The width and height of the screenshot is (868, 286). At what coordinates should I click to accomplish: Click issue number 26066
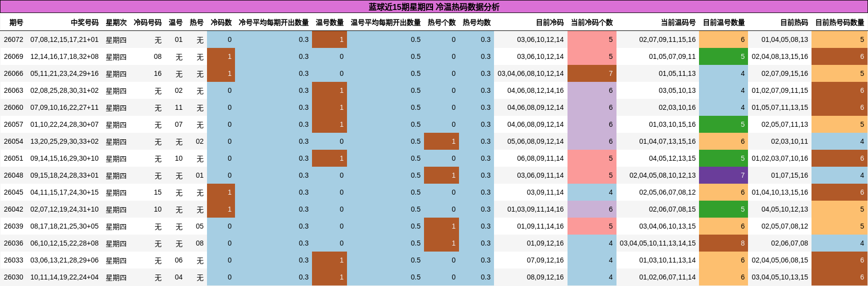click(x=13, y=73)
